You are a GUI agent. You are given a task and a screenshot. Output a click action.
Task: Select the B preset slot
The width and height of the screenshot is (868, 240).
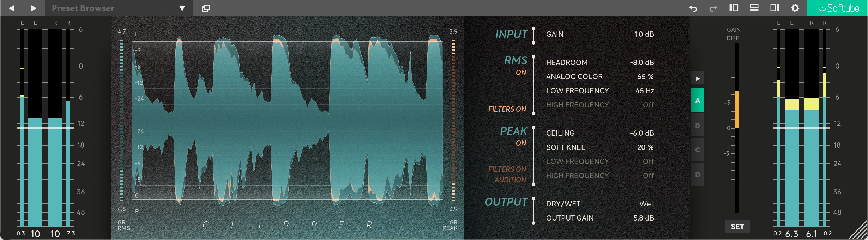(698, 125)
